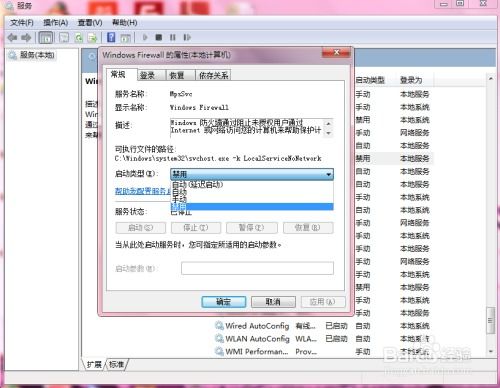Click the svchost.exe executable path text
This screenshot has width=500, height=388.
point(218,158)
